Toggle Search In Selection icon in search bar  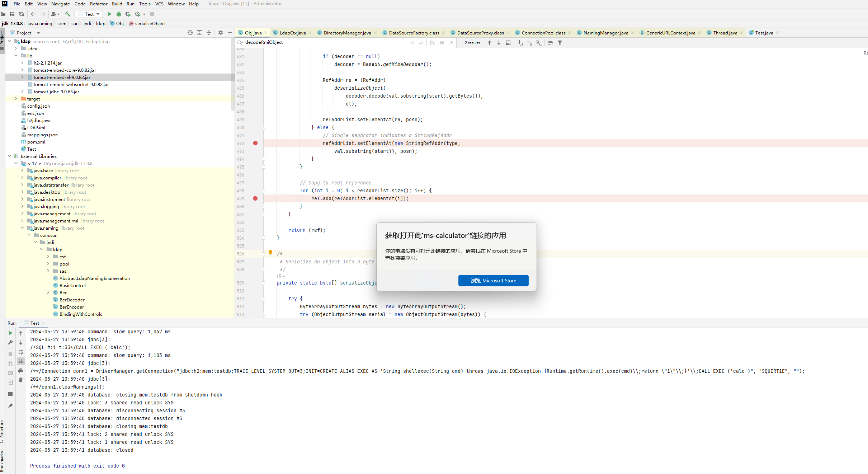[551, 43]
